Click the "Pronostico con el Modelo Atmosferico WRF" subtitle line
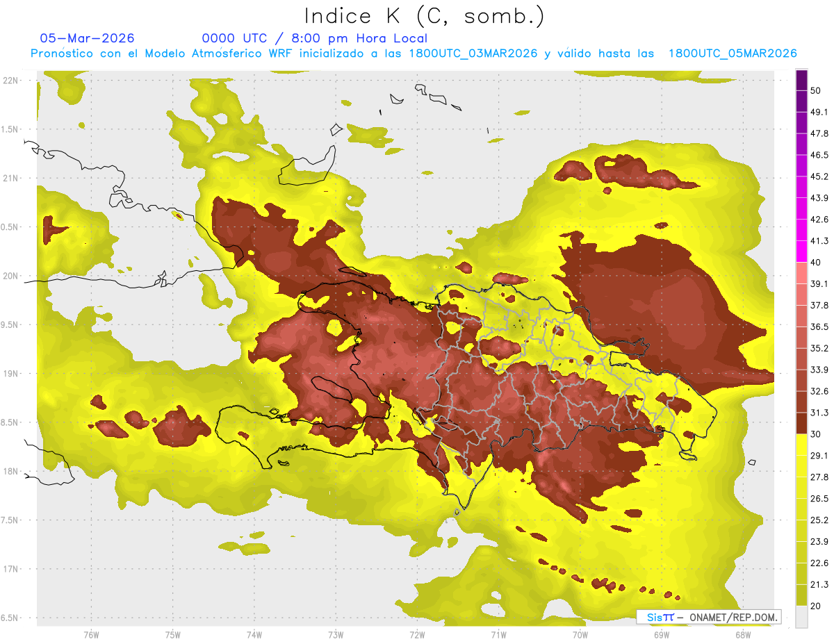Image resolution: width=834 pixels, height=644 pixels. tap(414, 53)
